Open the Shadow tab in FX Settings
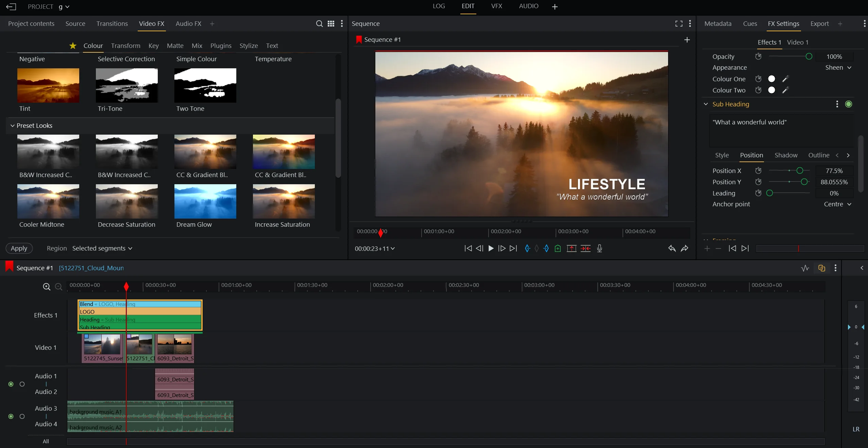 pos(786,155)
